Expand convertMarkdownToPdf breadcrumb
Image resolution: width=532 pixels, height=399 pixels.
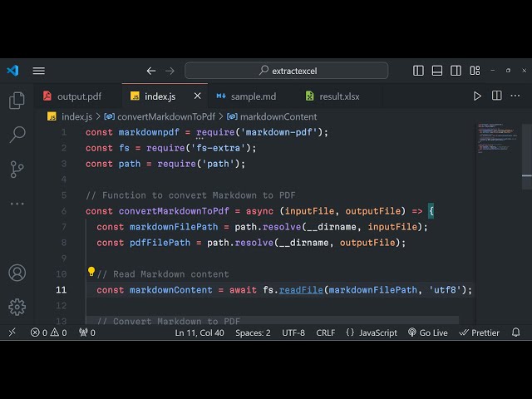pos(165,117)
